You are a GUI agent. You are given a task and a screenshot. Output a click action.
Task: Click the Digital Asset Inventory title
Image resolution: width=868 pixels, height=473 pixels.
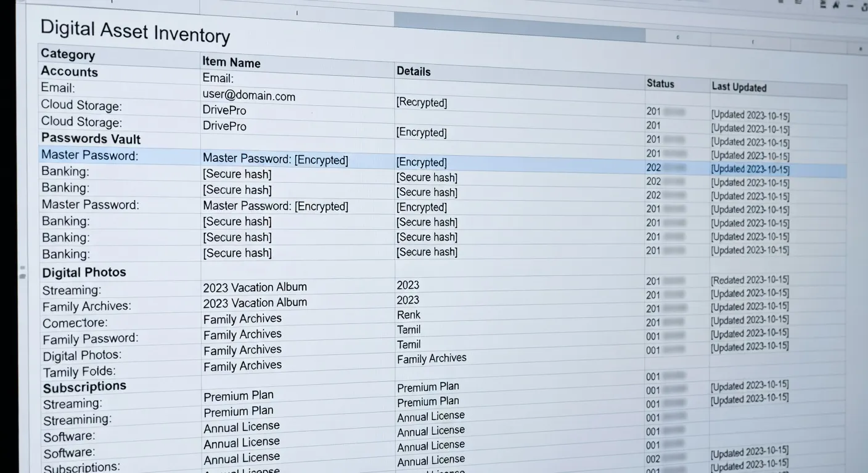point(135,31)
